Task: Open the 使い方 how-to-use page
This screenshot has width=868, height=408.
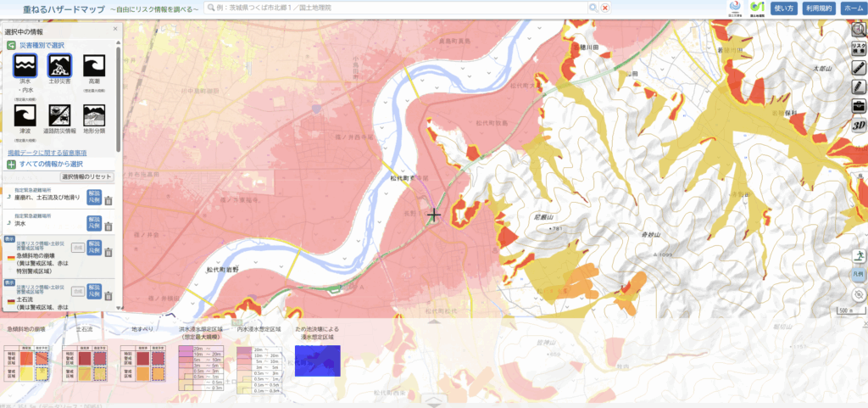Action: tap(785, 8)
